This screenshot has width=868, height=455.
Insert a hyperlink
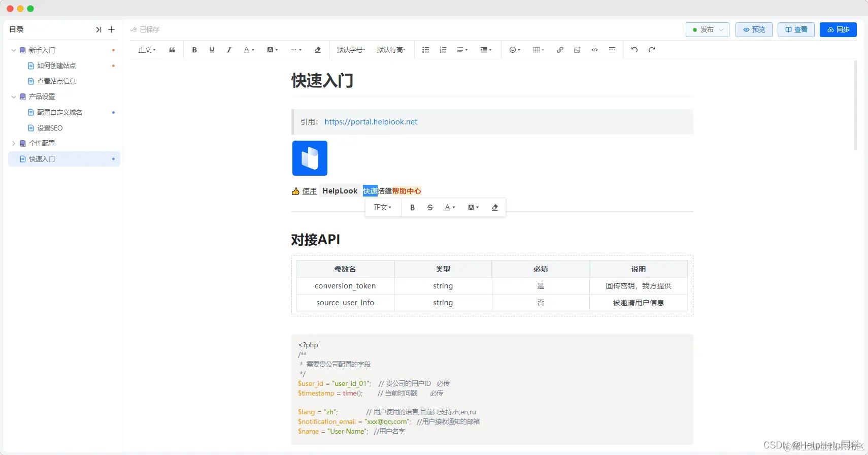pyautogui.click(x=560, y=50)
